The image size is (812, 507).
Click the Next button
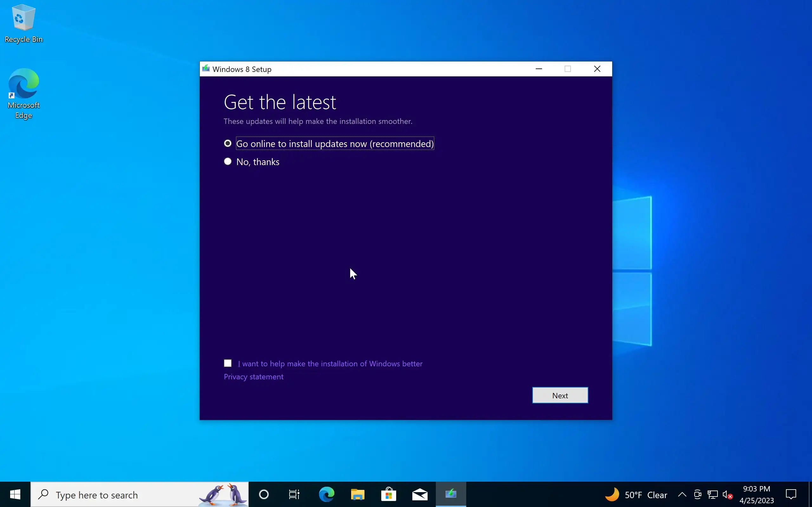point(560,395)
